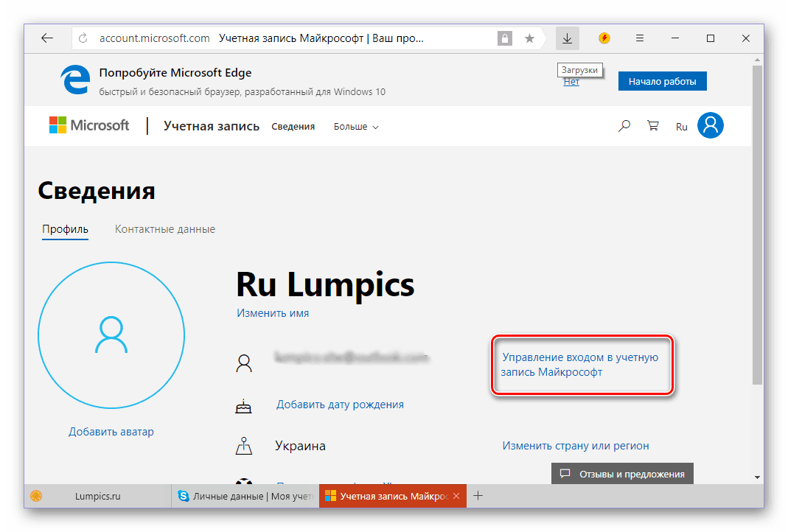Click the Начало работы button
The width and height of the screenshot is (788, 532).
click(x=662, y=81)
